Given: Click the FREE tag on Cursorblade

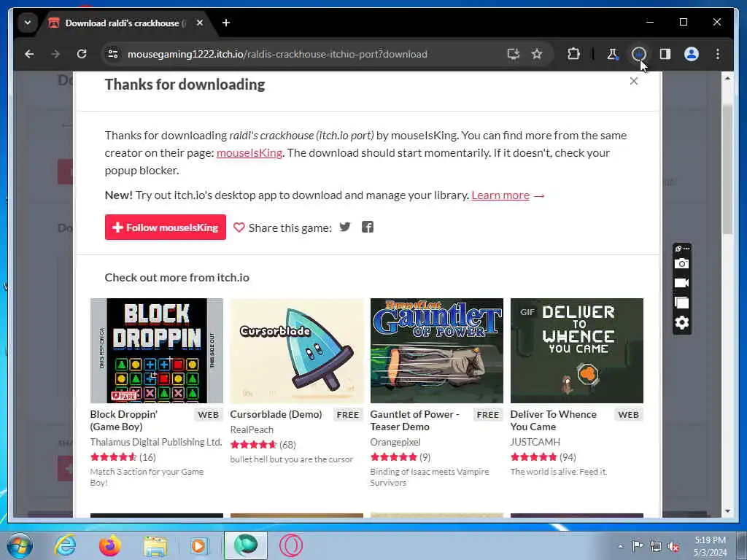Looking at the screenshot, I should pos(348,415).
